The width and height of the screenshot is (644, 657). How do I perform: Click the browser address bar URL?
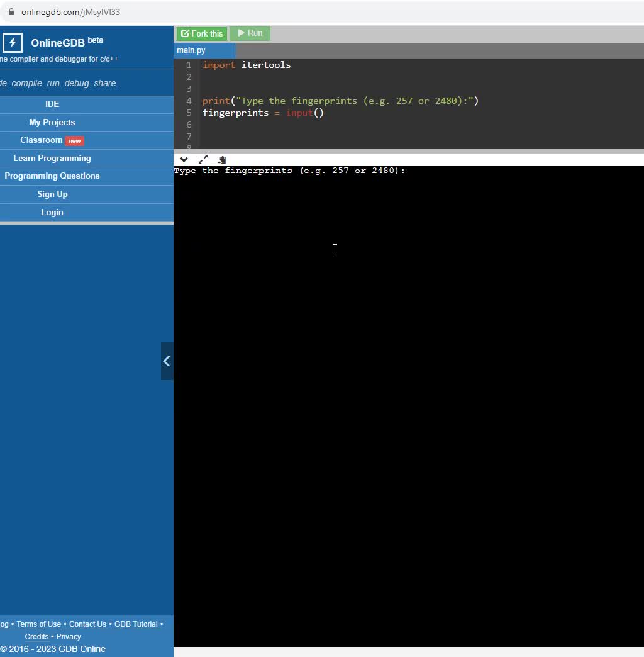pyautogui.click(x=70, y=12)
